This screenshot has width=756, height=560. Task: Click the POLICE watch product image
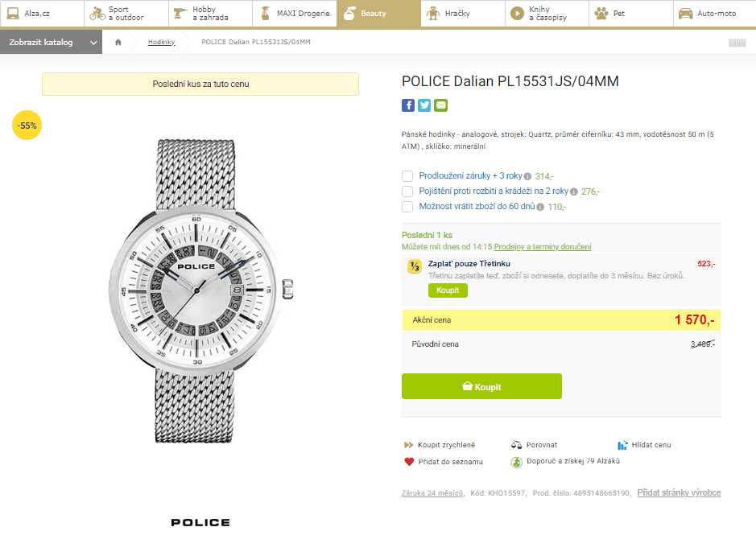(200, 291)
